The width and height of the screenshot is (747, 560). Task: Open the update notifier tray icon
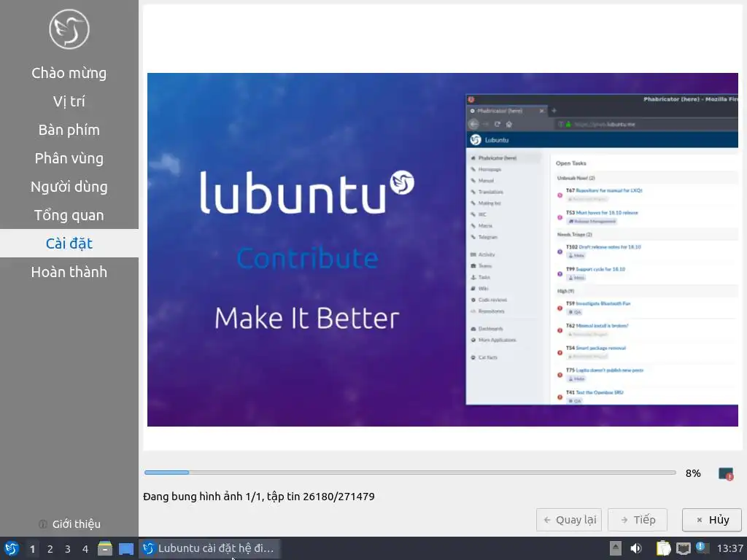point(702,547)
